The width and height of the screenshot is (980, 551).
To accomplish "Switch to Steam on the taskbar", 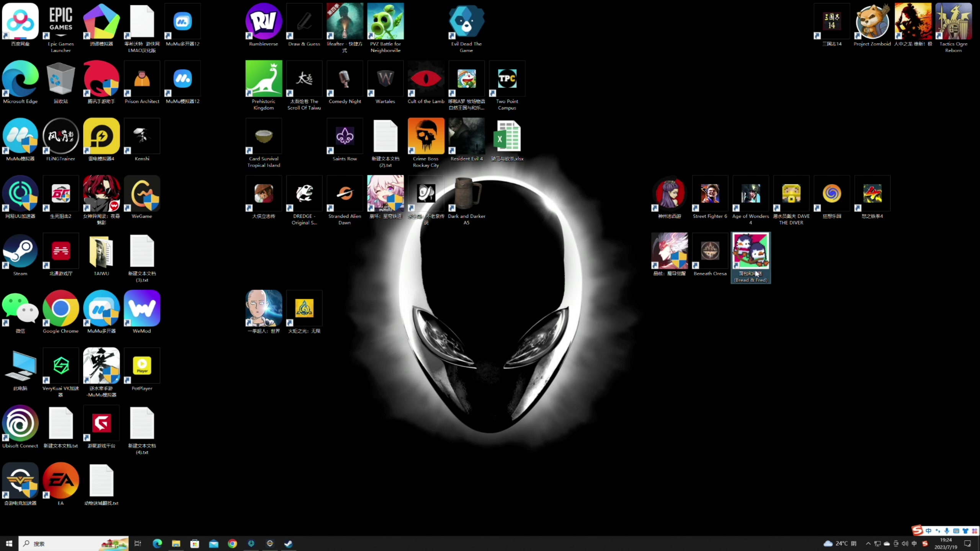I will (289, 543).
